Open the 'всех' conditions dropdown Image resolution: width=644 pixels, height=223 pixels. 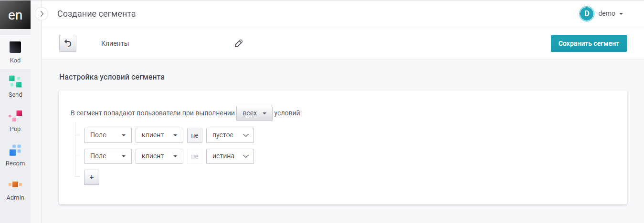pos(254,113)
